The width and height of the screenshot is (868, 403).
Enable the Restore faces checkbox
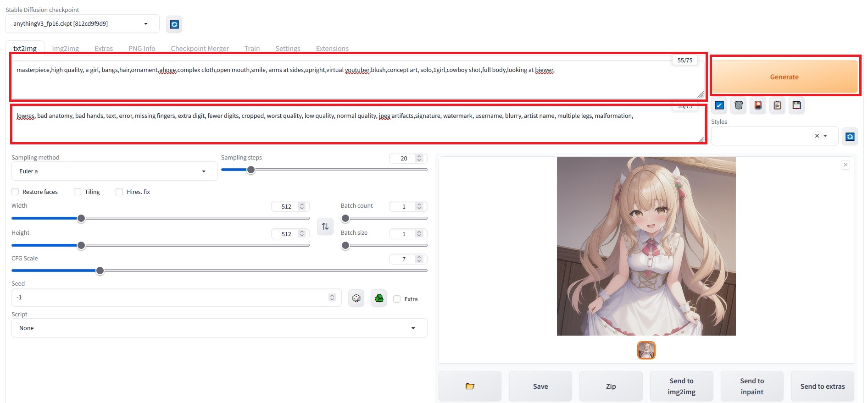[16, 192]
